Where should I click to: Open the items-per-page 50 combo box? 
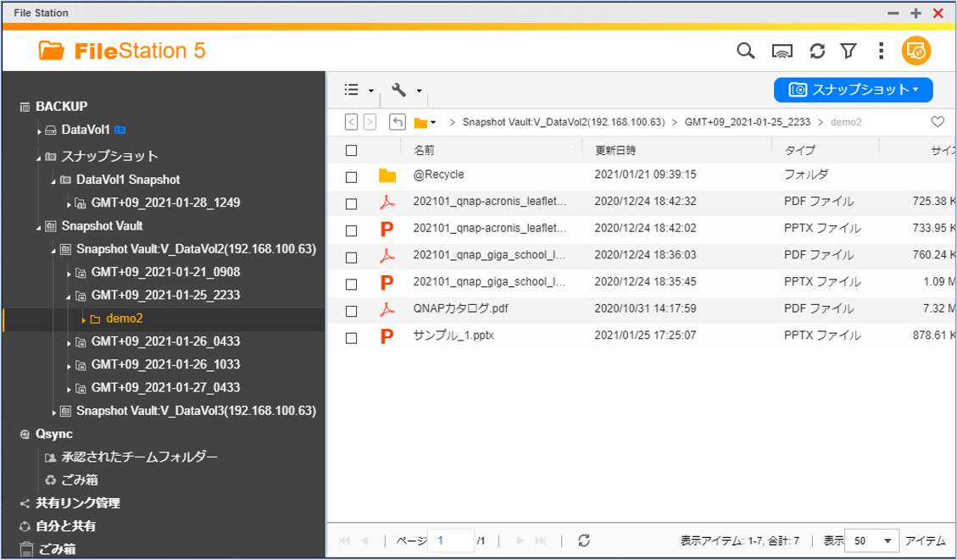871,541
